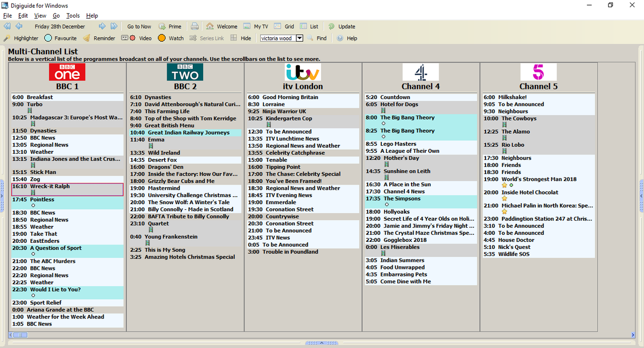Set a Reminder with bell icon
The image size is (644, 348).
(99, 38)
